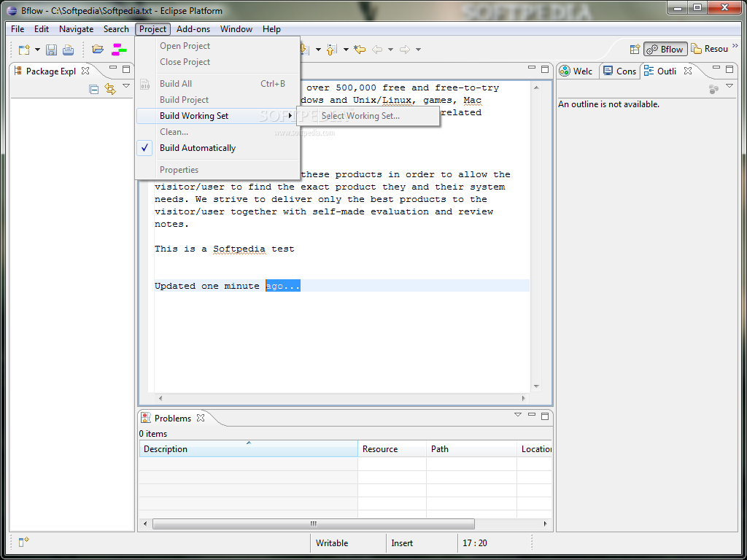The image size is (747, 560).
Task: Minimize the editor area
Action: point(532,68)
